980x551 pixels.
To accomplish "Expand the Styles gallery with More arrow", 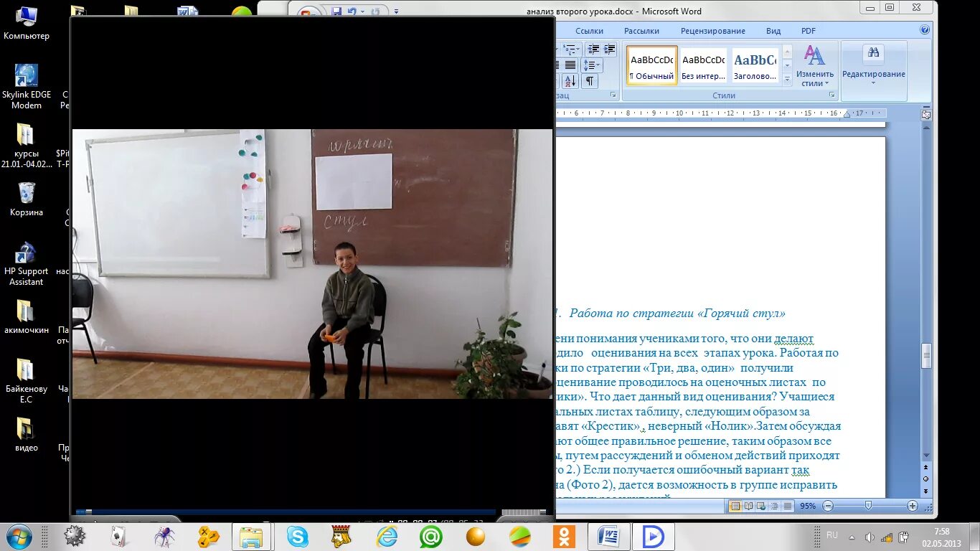I will [788, 80].
